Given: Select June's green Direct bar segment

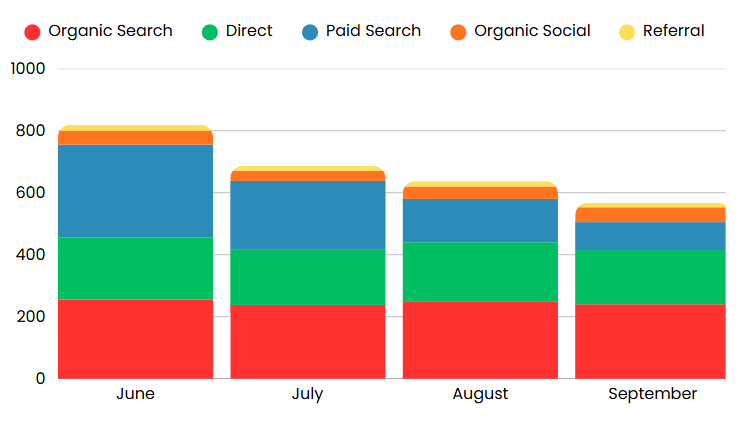Looking at the screenshot, I should pyautogui.click(x=135, y=268).
